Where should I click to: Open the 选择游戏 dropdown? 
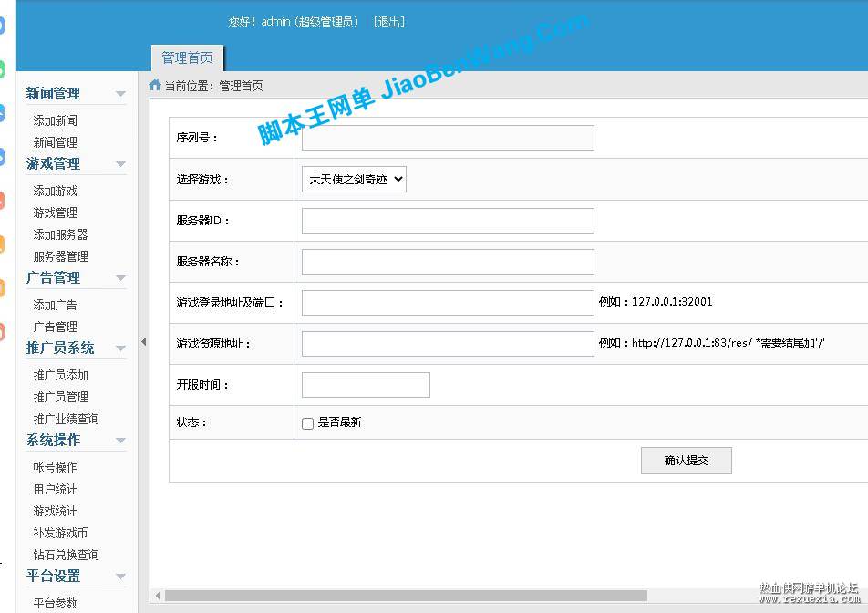click(354, 180)
